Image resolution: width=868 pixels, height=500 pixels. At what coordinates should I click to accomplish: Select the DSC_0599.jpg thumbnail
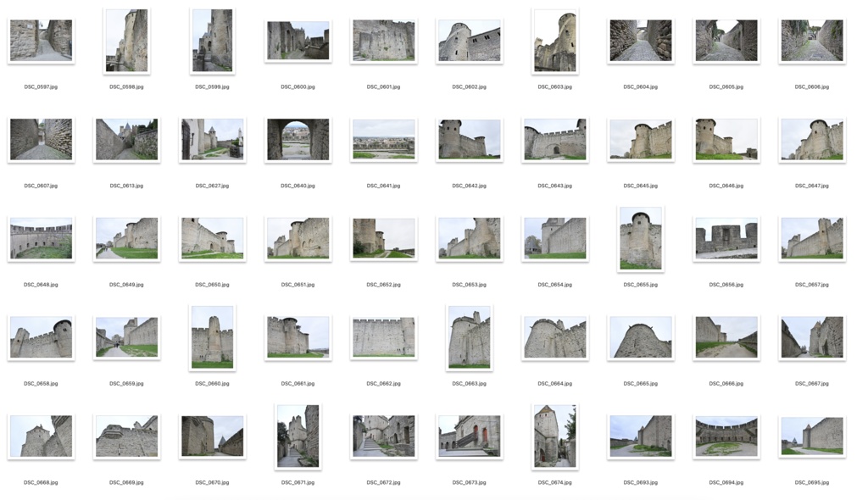coord(213,41)
